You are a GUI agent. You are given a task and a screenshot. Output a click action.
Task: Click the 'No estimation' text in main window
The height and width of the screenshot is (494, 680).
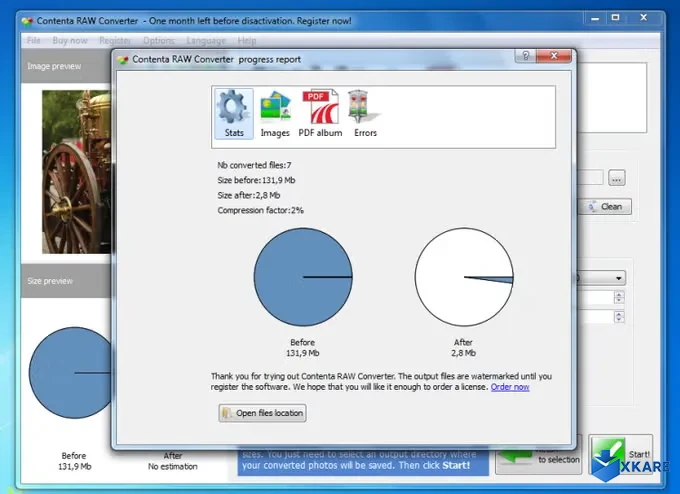(x=173, y=467)
